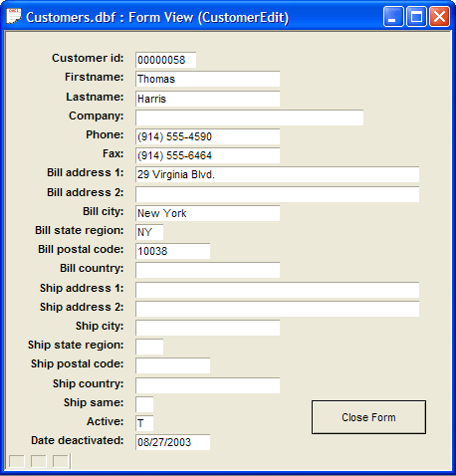Click Bill address 1 field with Virginia Blvd
This screenshot has height=476, width=456.
pyautogui.click(x=277, y=174)
